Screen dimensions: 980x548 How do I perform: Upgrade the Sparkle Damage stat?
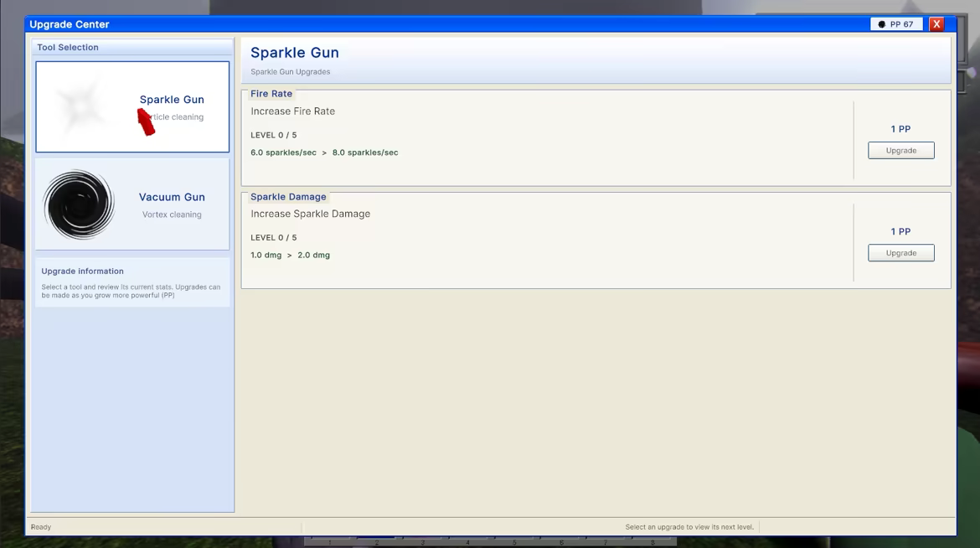[x=900, y=253]
